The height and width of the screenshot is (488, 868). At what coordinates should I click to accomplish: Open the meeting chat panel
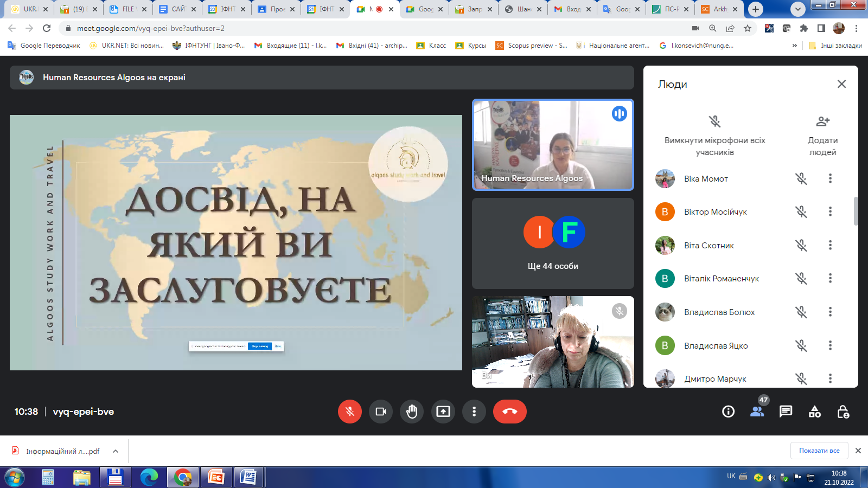786,412
